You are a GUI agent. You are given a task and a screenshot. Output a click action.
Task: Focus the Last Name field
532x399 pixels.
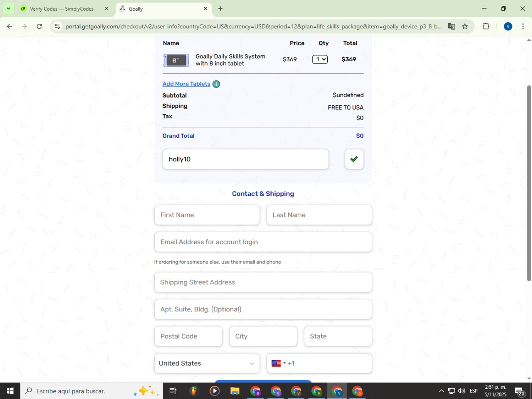[319, 215]
